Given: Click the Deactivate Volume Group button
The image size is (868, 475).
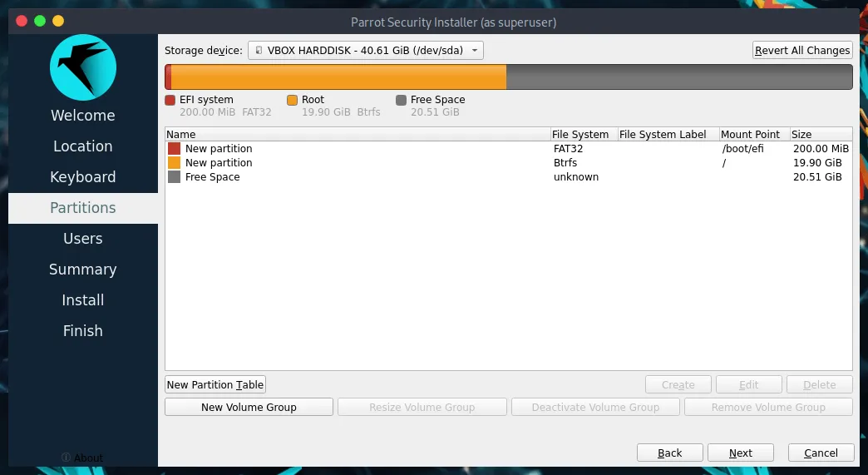Looking at the screenshot, I should coord(595,407).
